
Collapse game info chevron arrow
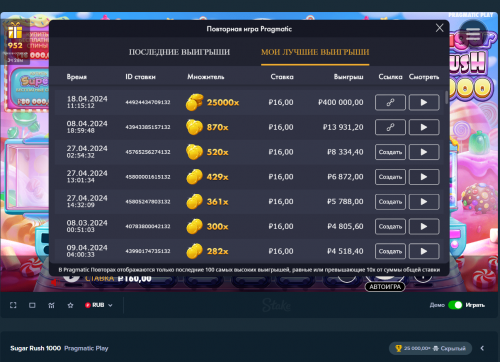tap(482, 348)
